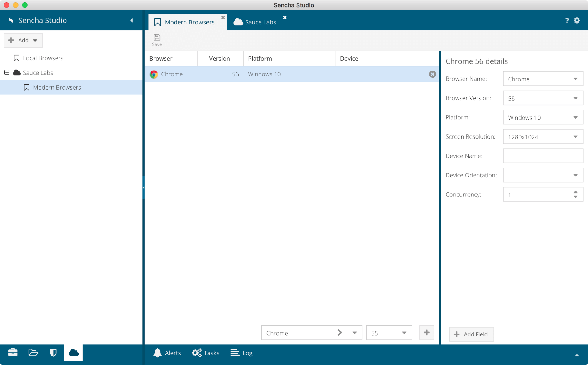Click the Sencha Studio logo icon

pyautogui.click(x=11, y=20)
